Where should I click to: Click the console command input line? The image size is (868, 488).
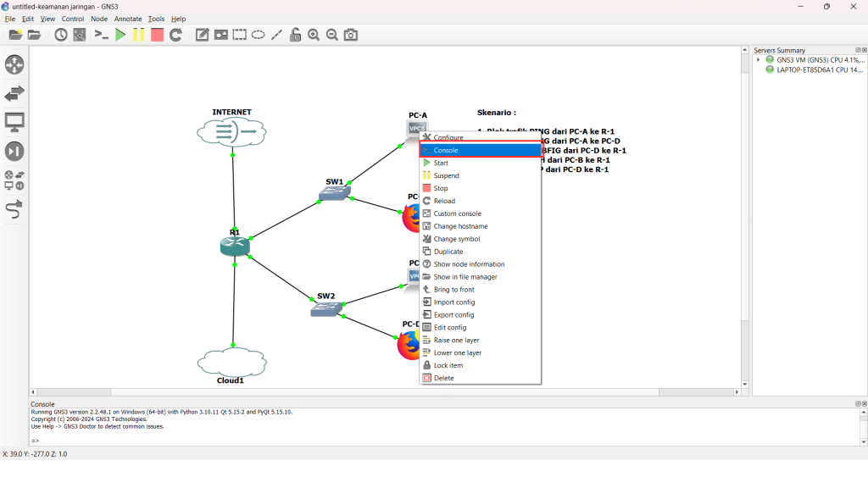point(441,441)
